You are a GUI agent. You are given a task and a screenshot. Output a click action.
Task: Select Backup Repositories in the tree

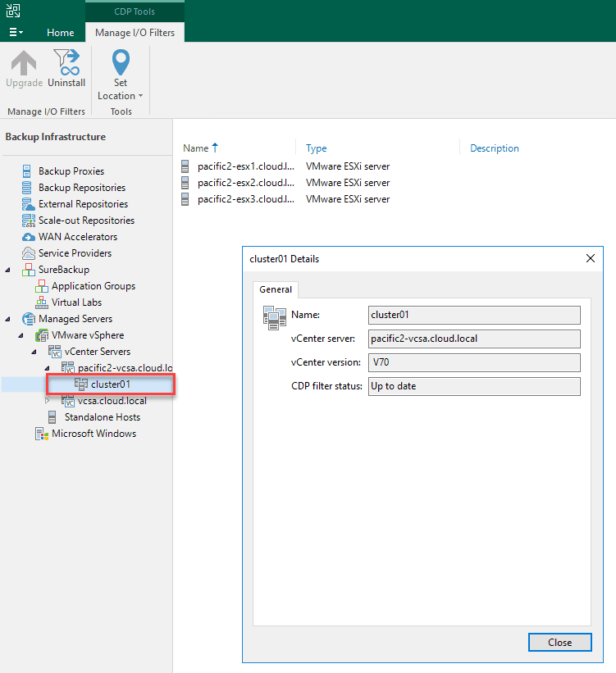82,188
